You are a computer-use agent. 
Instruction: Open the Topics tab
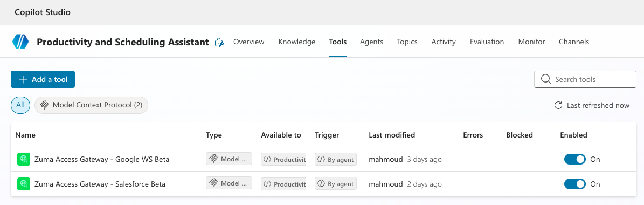click(407, 42)
